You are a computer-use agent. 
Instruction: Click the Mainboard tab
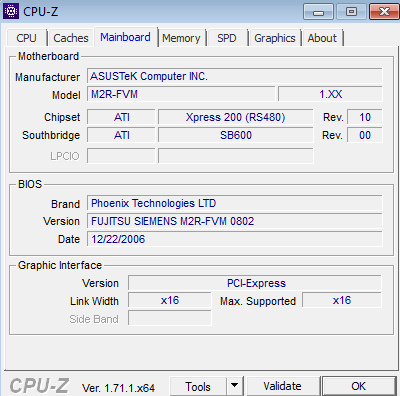125,37
